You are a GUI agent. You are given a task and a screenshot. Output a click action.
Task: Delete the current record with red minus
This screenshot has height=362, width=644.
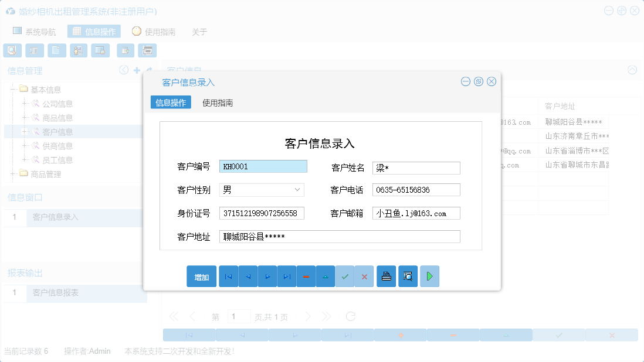coord(306,276)
